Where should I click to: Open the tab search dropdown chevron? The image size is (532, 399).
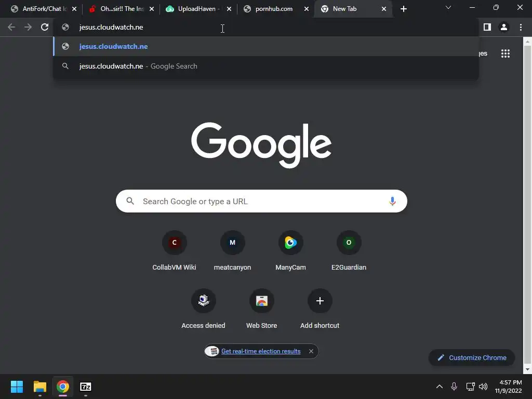(448, 7)
